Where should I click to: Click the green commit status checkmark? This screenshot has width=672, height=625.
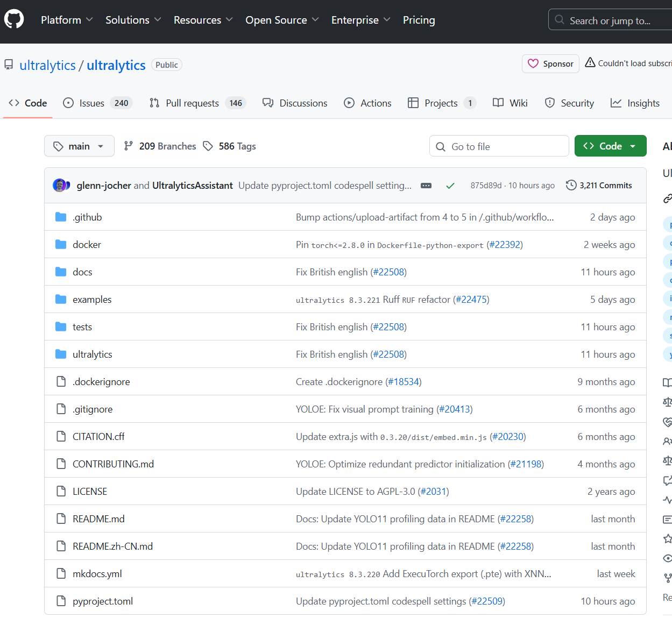(450, 186)
